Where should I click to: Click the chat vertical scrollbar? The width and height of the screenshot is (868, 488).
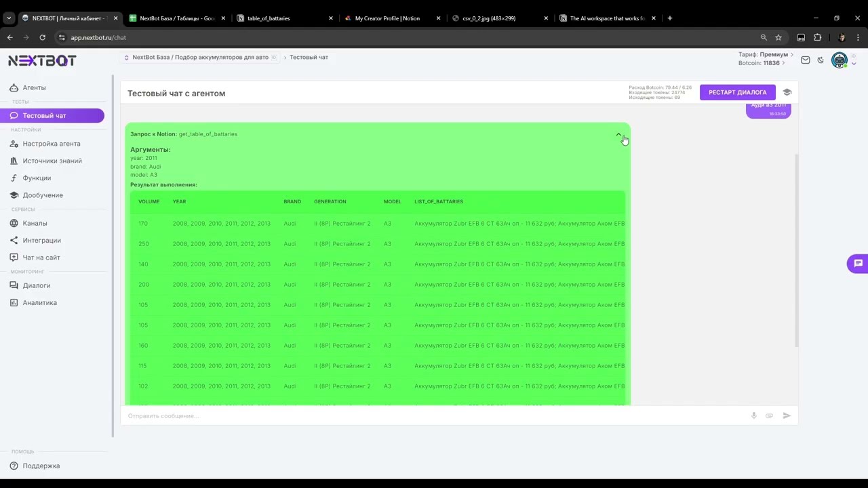(797, 251)
